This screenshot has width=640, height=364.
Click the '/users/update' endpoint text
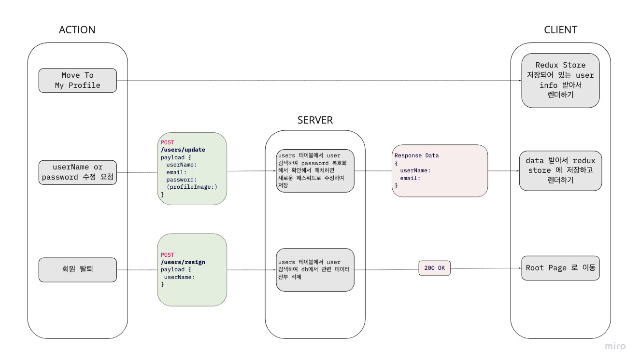coord(183,150)
